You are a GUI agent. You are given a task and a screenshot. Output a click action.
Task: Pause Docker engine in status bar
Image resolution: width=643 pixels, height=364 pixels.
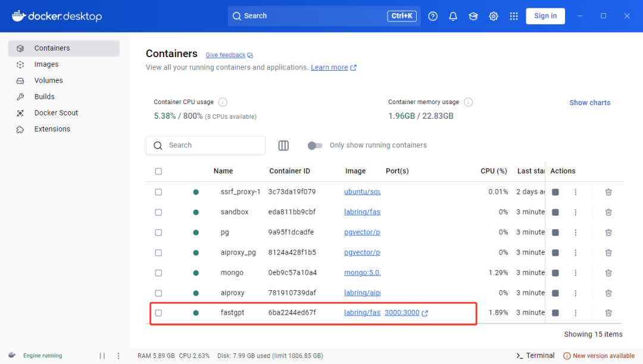tap(102, 356)
